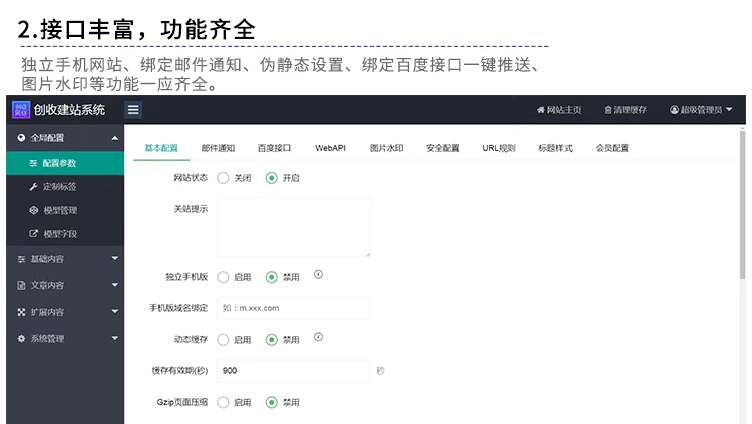Open 模型管理 in the sidebar
The height and width of the screenshot is (424, 752).
(x=65, y=210)
